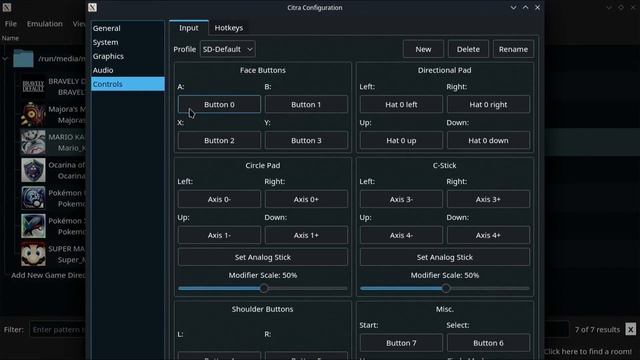Clear filter with the X button
The width and height of the screenshot is (640, 360).
tap(631, 329)
